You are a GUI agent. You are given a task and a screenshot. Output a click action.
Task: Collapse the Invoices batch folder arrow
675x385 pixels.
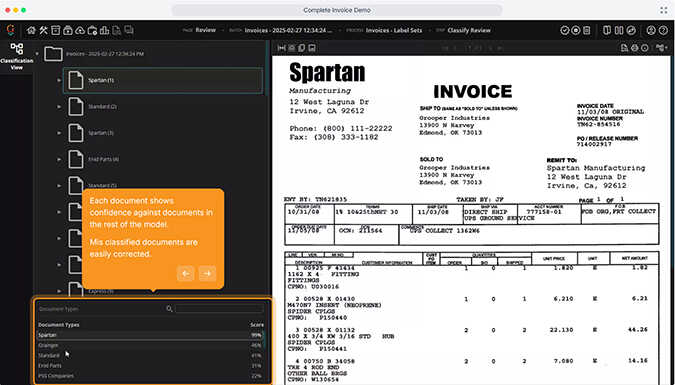[37, 54]
